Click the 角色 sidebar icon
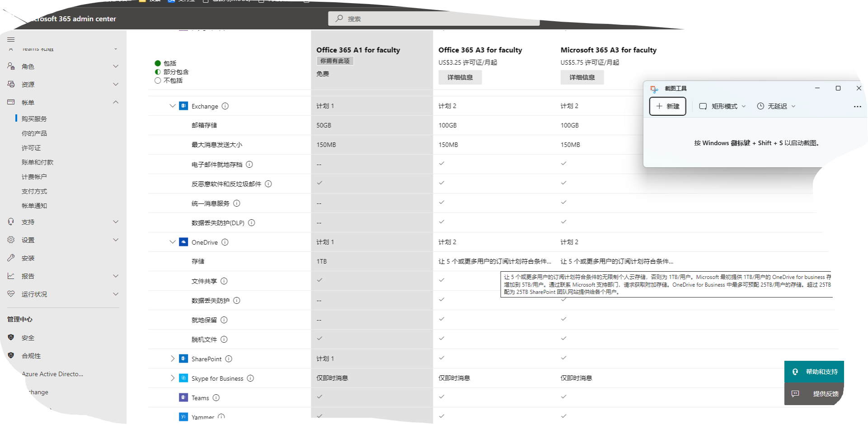 tap(11, 66)
